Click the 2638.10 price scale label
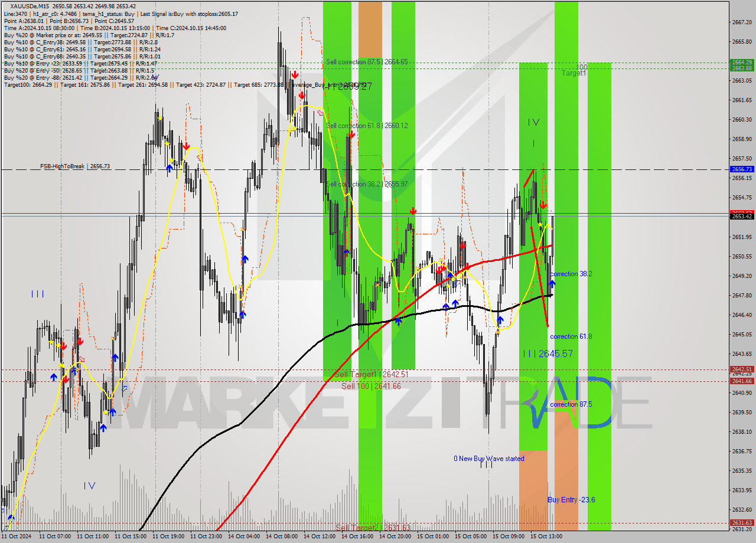 pos(742,431)
